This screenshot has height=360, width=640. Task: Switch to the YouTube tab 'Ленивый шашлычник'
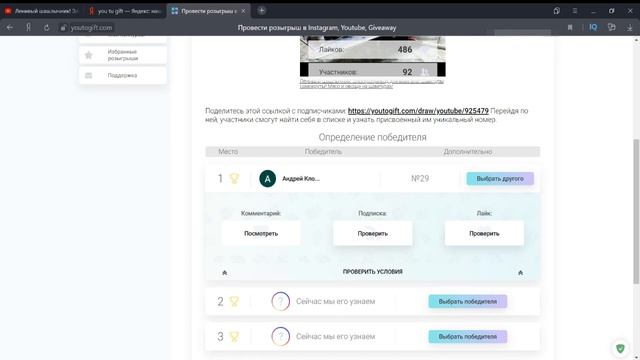[x=42, y=11]
